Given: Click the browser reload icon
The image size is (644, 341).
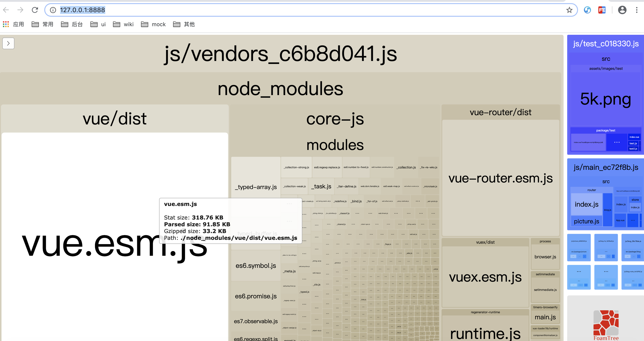Looking at the screenshot, I should click(x=35, y=10).
